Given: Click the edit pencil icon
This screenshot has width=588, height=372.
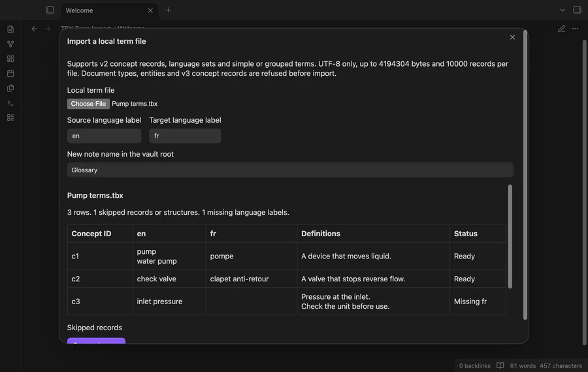Looking at the screenshot, I should tap(561, 29).
